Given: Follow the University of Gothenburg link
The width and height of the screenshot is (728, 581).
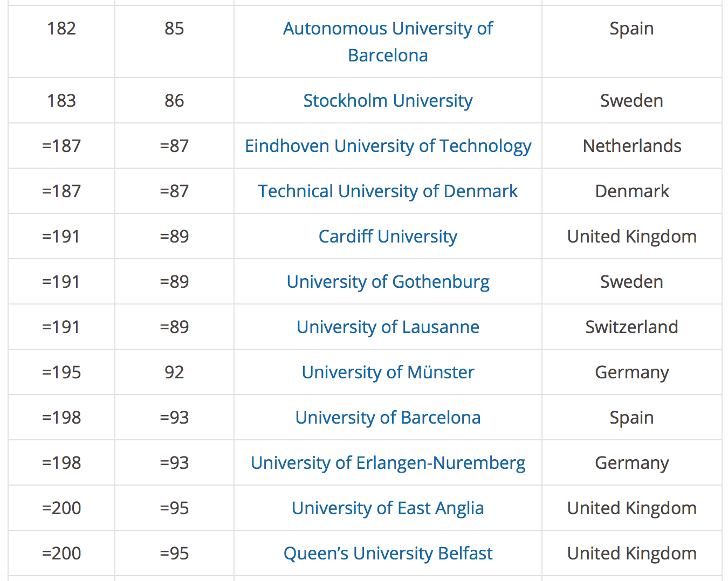Looking at the screenshot, I should point(388,282).
